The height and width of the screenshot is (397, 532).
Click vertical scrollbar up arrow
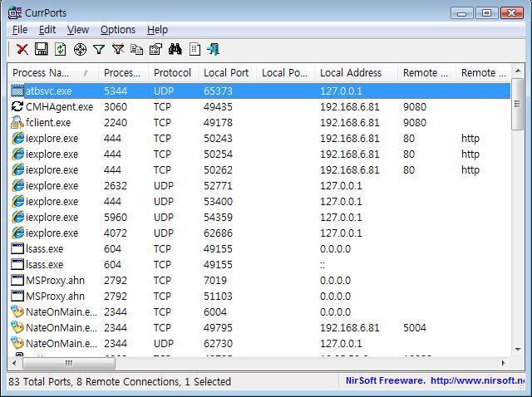(518, 71)
